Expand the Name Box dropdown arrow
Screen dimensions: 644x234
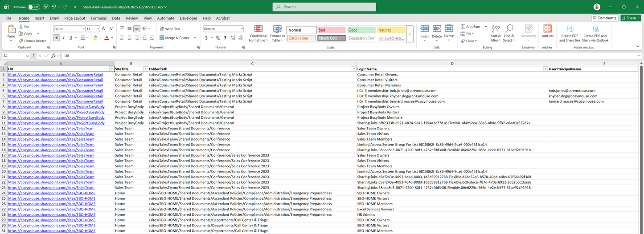coord(28,56)
